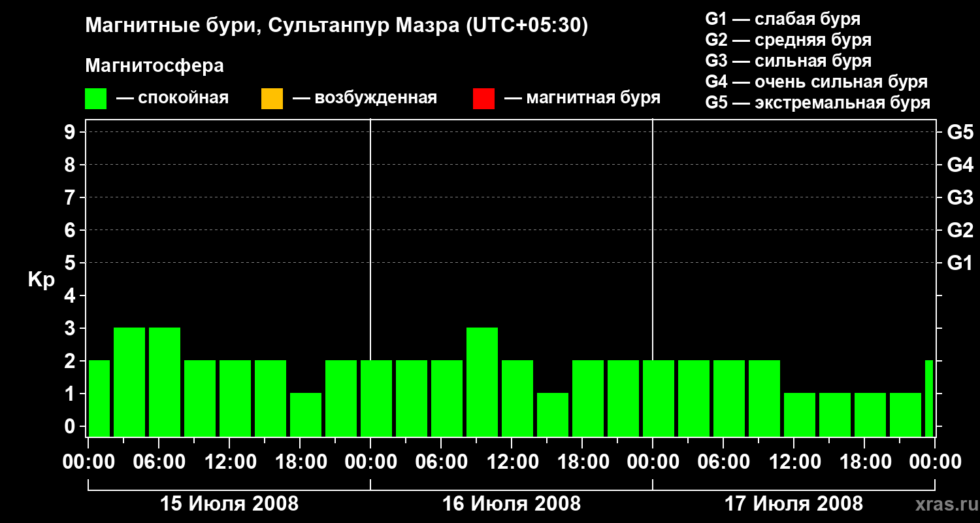Click the '16 Июля 2008' date label
The image size is (980, 523).
pos(512,503)
